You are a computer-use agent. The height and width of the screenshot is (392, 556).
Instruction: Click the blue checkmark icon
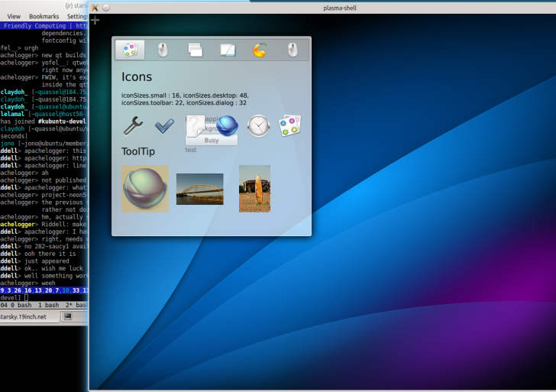coord(164,125)
